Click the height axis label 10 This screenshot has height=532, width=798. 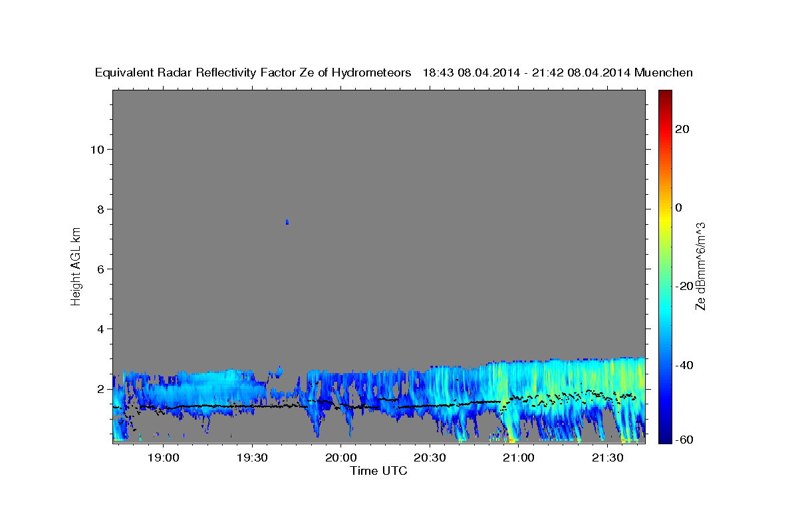pyautogui.click(x=96, y=149)
